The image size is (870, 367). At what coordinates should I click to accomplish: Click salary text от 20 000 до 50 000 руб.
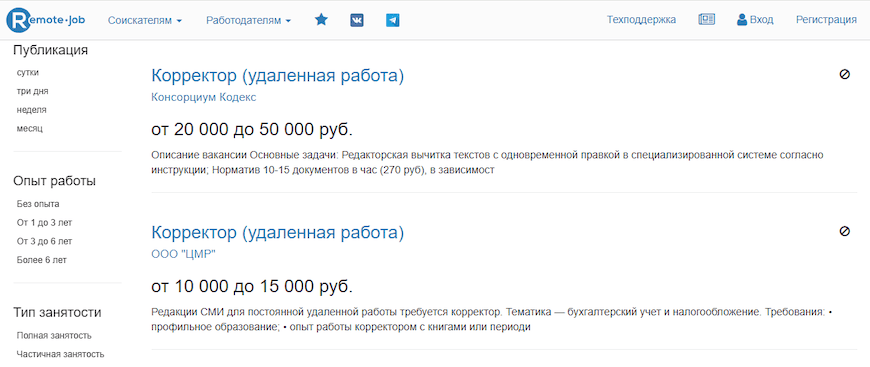(252, 130)
